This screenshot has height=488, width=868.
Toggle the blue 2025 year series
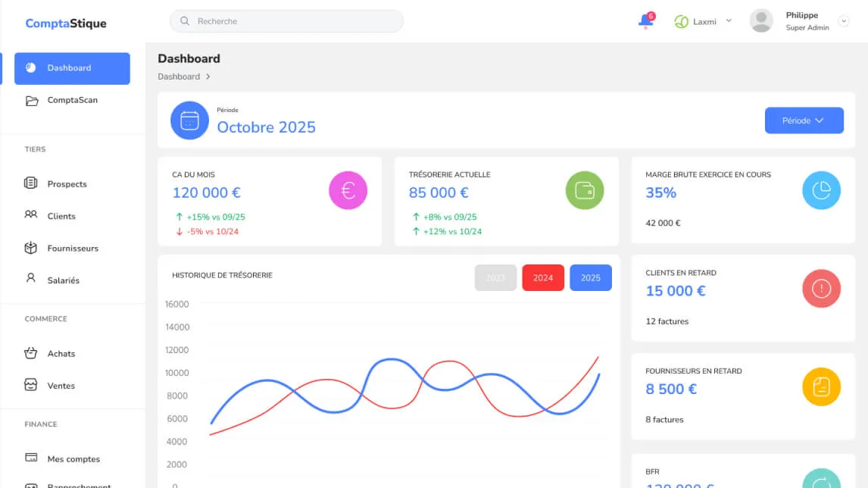tap(591, 277)
